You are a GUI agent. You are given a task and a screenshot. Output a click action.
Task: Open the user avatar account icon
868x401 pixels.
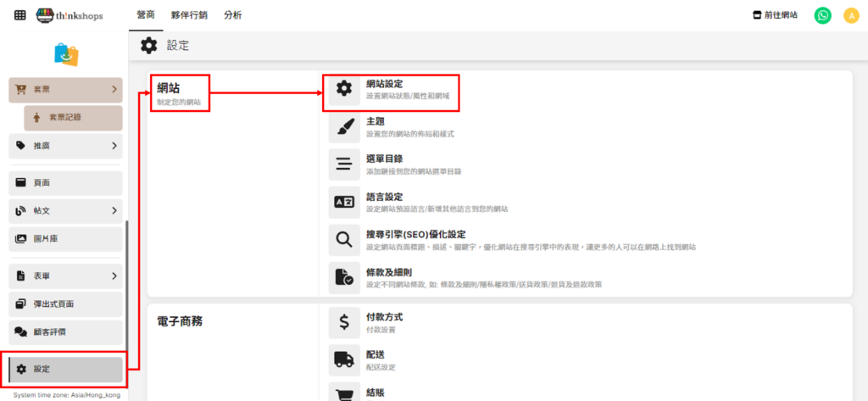851,15
